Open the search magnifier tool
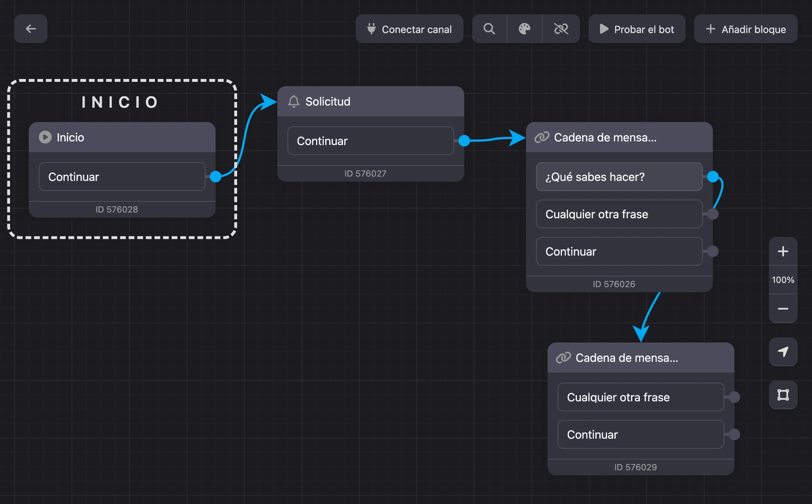 489,29
